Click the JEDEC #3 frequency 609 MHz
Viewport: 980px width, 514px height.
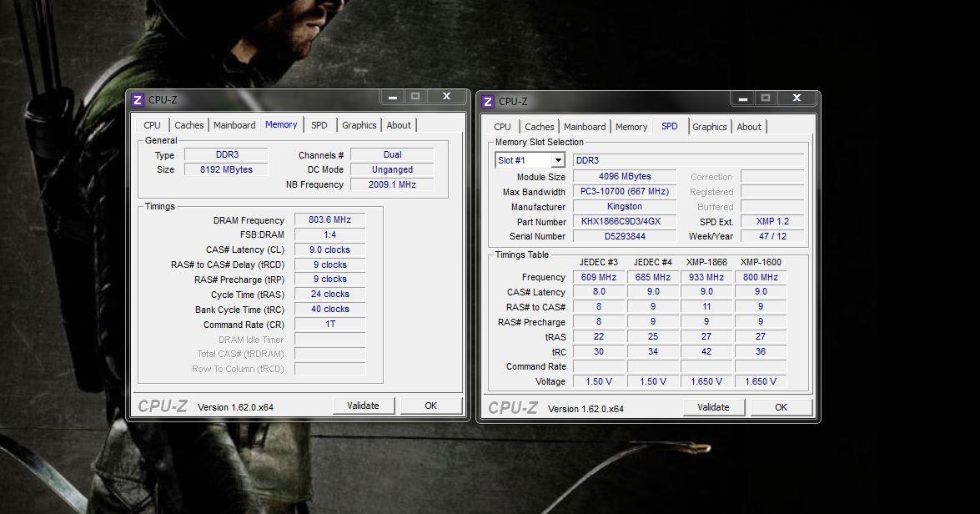coord(599,277)
